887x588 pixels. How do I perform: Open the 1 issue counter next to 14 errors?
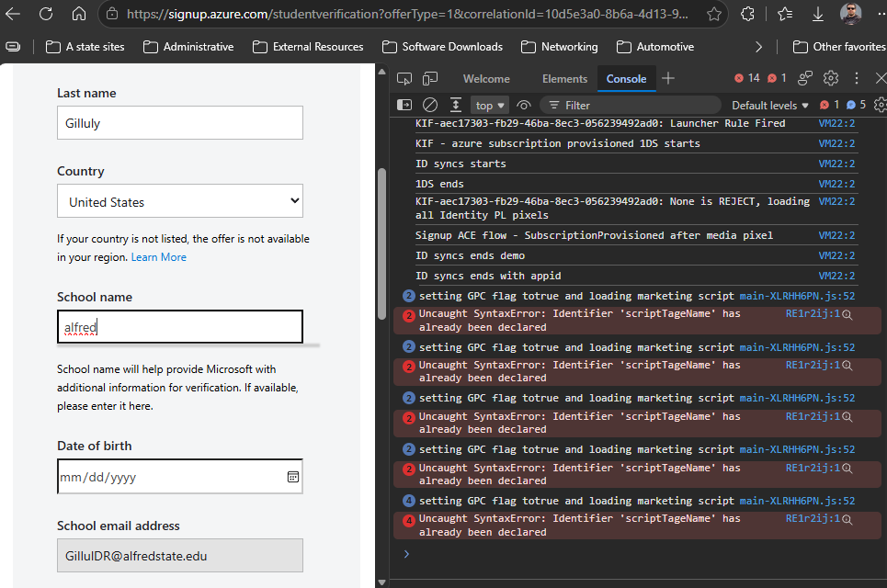pyautogui.click(x=777, y=78)
